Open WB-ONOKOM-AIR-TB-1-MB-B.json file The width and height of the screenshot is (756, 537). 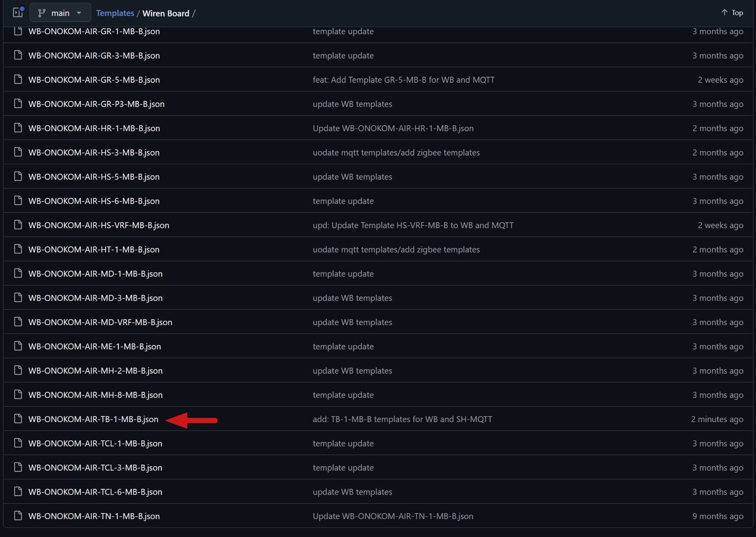pos(93,419)
